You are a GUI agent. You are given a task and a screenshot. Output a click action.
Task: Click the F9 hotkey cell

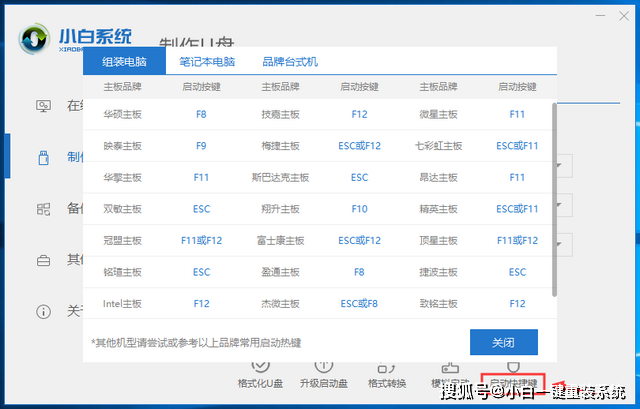coord(201,146)
